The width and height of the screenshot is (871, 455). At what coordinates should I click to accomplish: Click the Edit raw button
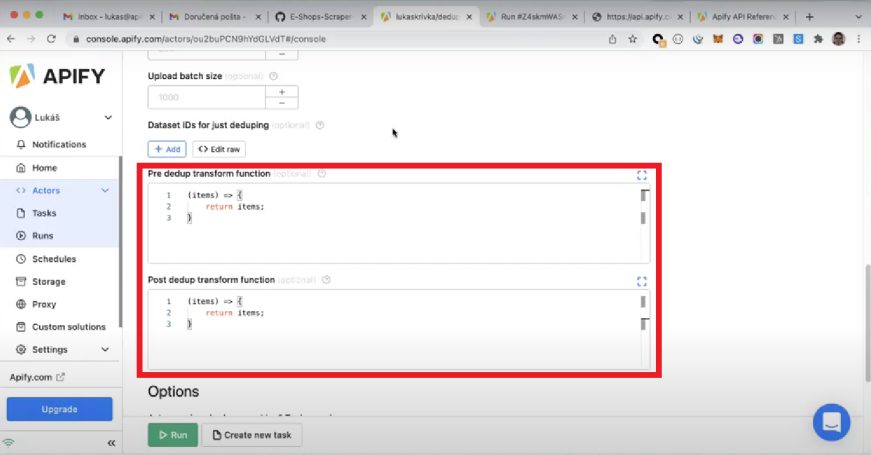click(x=219, y=149)
